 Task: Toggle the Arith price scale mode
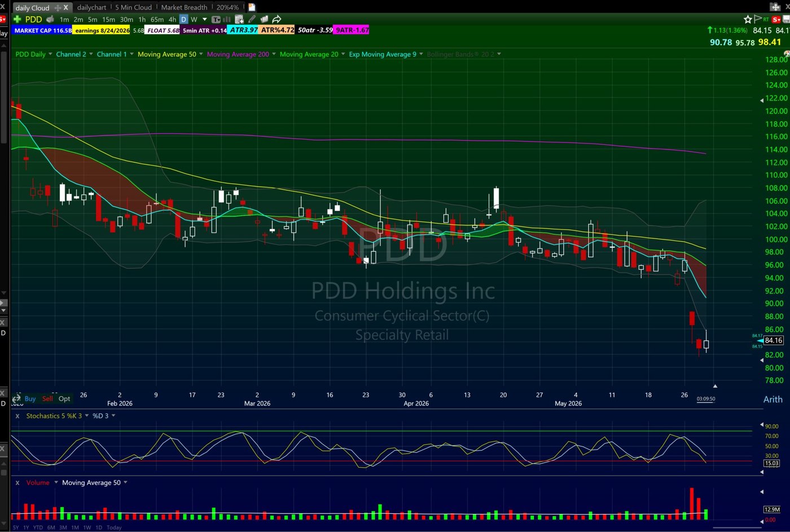point(773,399)
